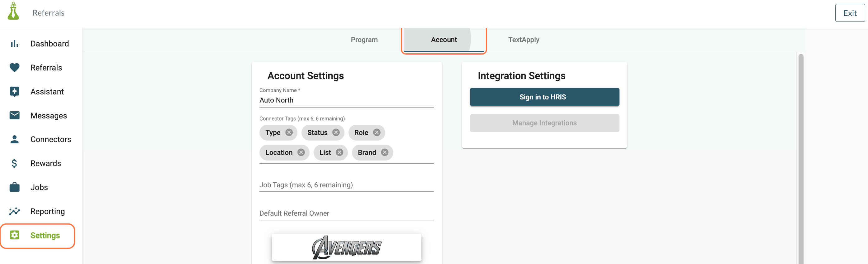Click the Referrals title in the header

click(x=48, y=13)
